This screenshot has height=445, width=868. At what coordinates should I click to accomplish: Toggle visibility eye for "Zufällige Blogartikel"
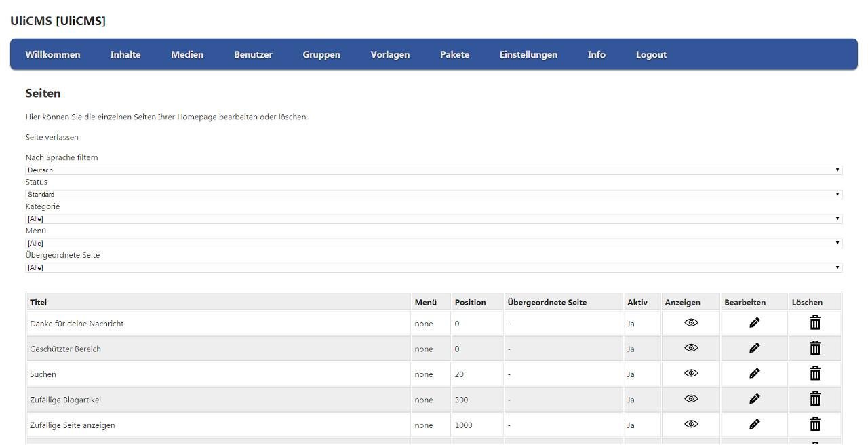coord(690,399)
